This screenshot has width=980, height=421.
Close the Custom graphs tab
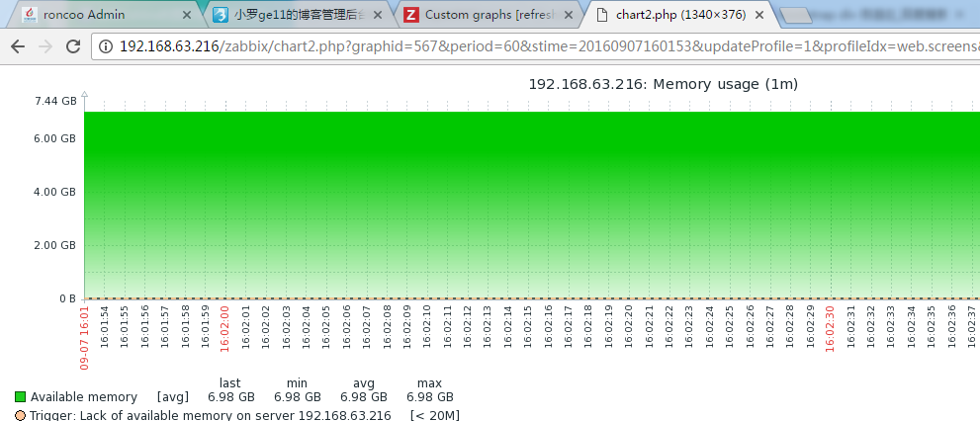coord(569,15)
